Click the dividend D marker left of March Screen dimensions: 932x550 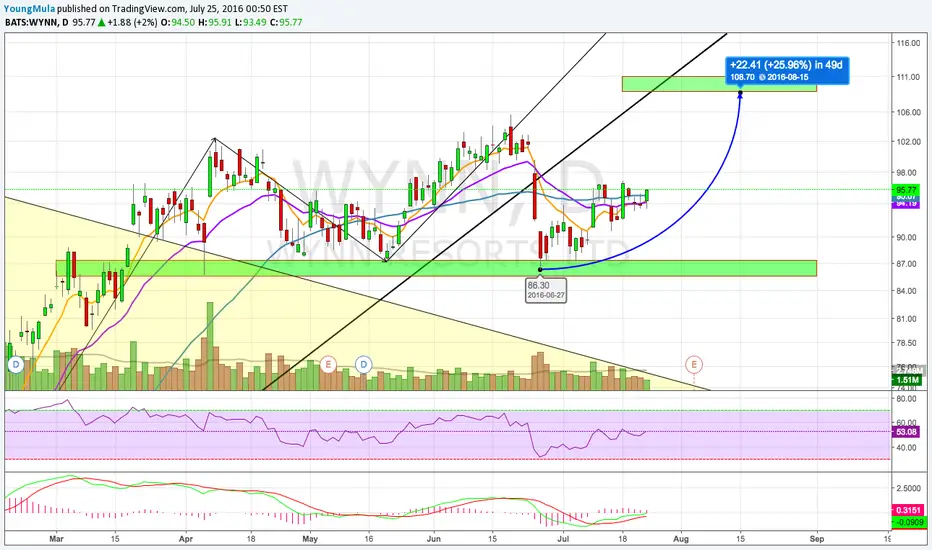15,364
